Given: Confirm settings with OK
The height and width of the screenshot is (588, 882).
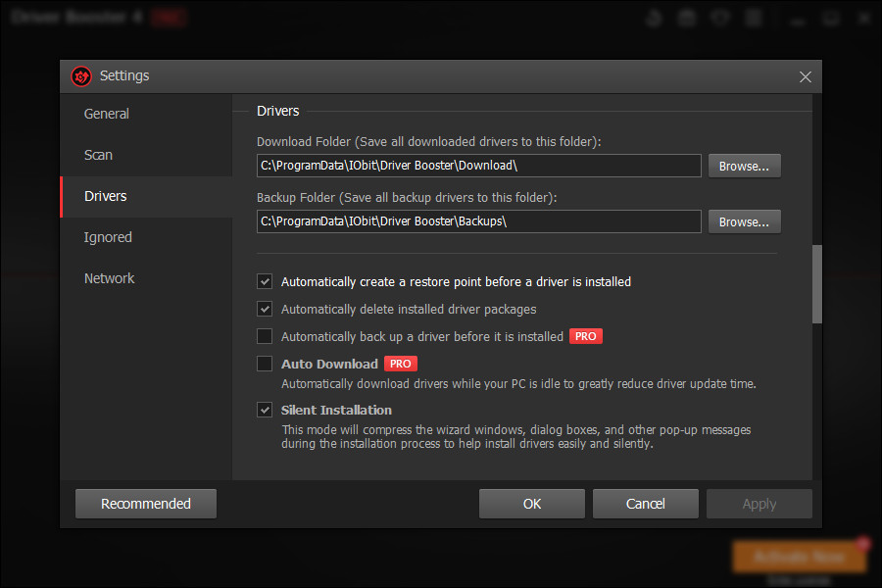Looking at the screenshot, I should coord(531,503).
